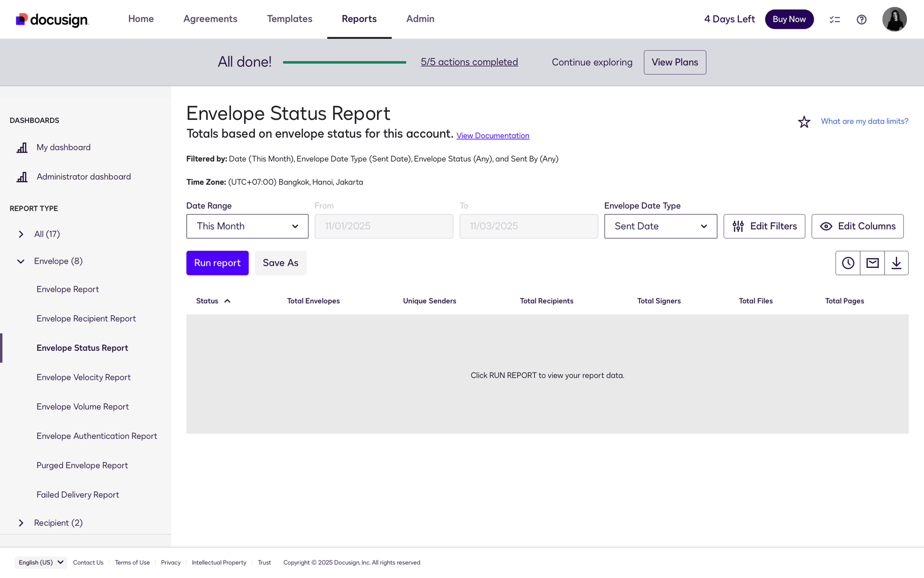924x578 pixels.
Task: Click Administrator dashboard chart icon
Action: (22, 177)
